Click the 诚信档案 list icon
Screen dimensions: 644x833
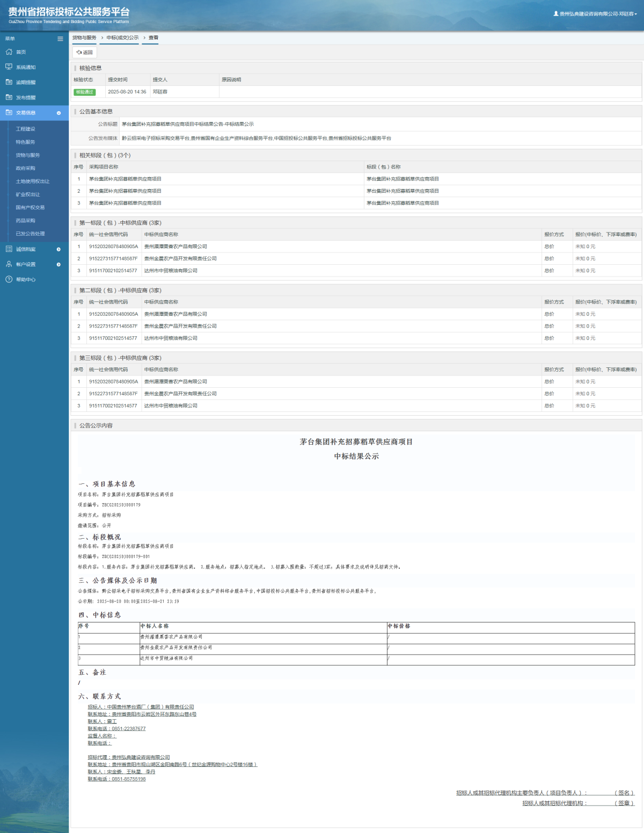coord(9,249)
